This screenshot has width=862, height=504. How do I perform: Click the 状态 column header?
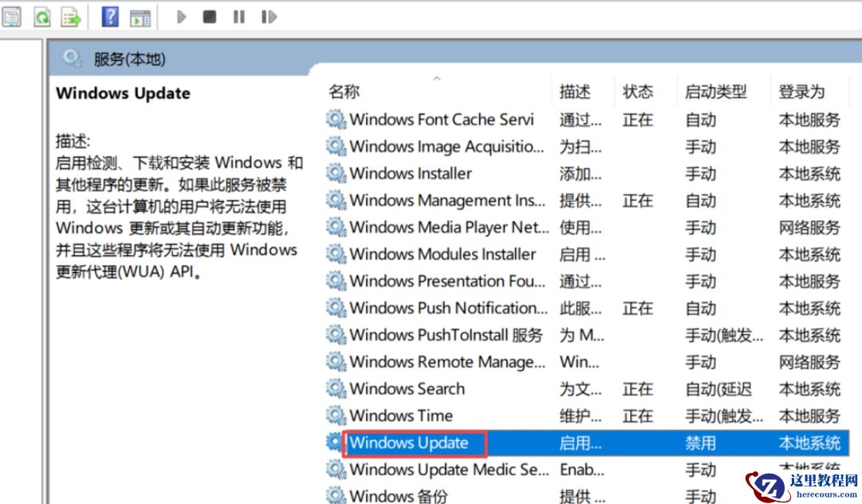point(637,91)
